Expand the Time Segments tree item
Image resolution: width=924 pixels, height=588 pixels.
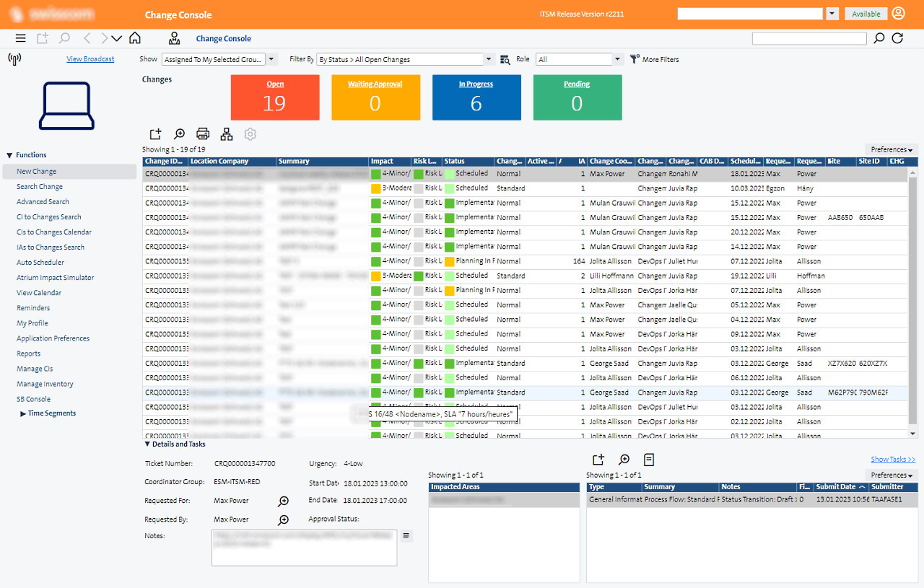23,414
